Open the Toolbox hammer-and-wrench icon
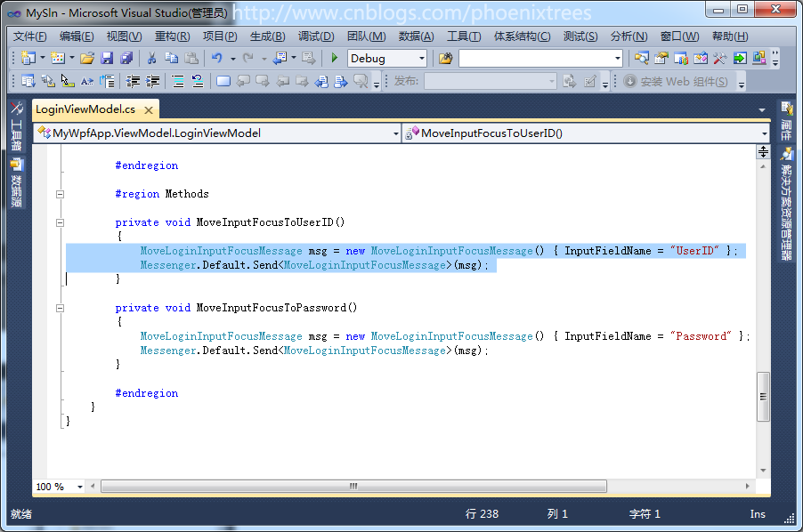The height and width of the screenshot is (532, 803). click(719, 59)
